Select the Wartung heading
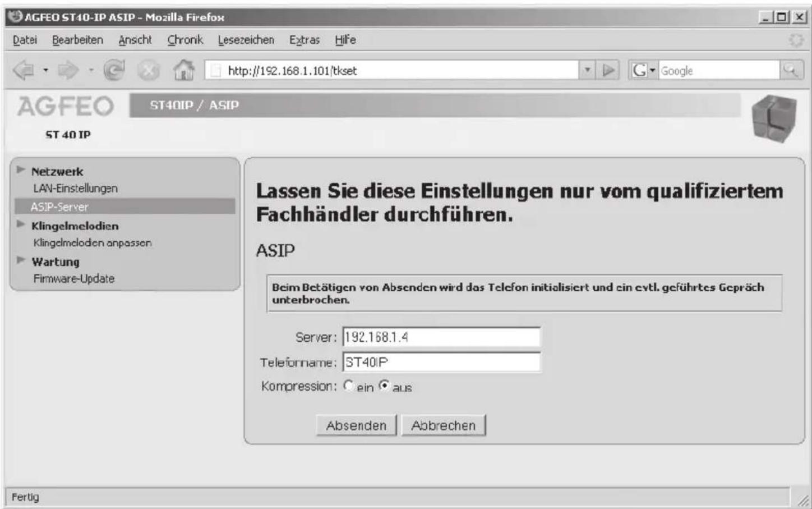812x509 pixels. [56, 262]
